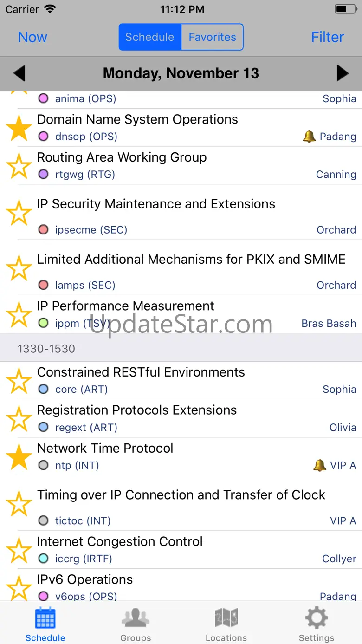Screen dimensions: 362x644
Task: Tap the alarm bell next to VIP A
Action: coord(320,465)
